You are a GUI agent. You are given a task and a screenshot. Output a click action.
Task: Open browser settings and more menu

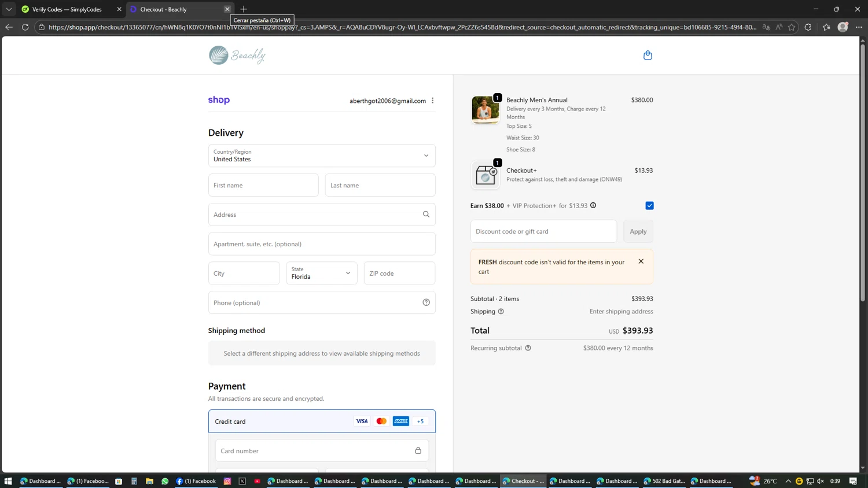pos(859,27)
